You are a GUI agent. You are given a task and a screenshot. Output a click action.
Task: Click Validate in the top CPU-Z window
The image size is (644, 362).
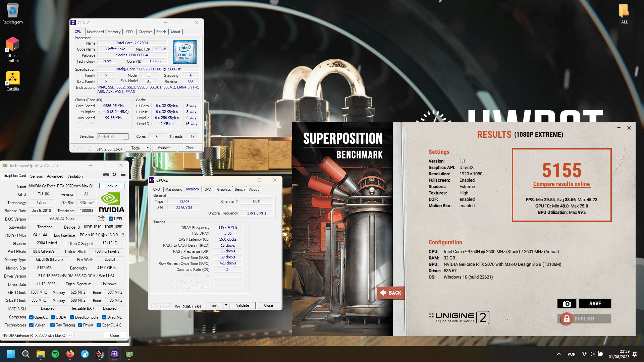[164, 148]
